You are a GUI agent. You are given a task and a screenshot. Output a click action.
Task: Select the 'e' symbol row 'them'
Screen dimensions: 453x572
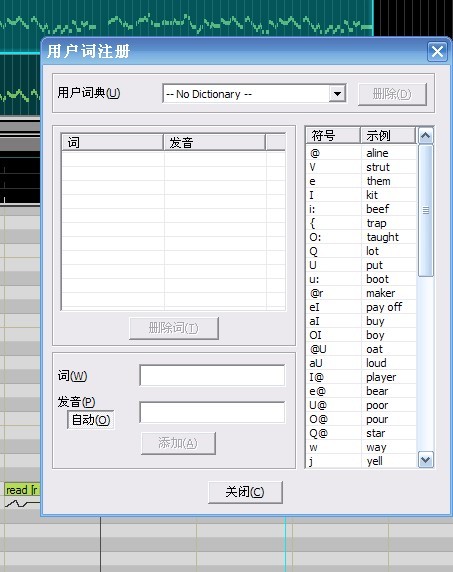click(361, 181)
